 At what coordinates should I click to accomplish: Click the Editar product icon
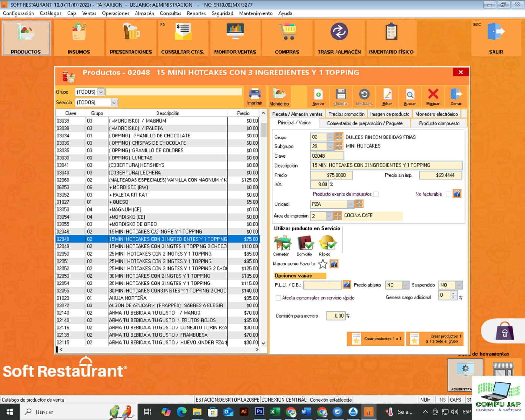pyautogui.click(x=387, y=97)
